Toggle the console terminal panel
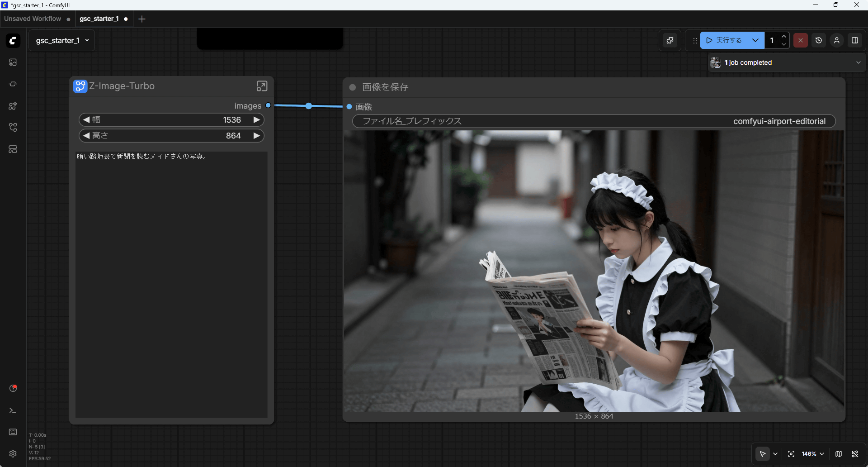This screenshot has width=868, height=467. pyautogui.click(x=13, y=410)
